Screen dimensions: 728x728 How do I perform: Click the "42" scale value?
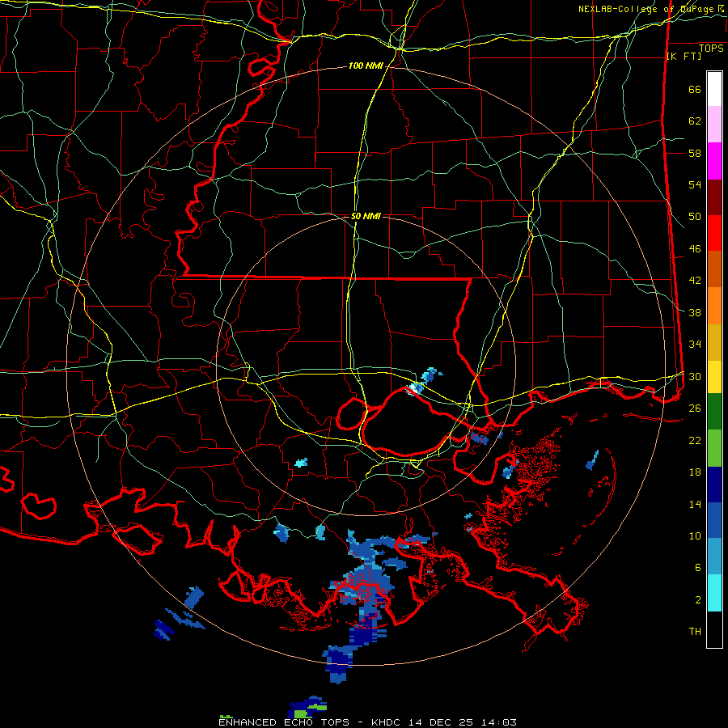coord(695,281)
